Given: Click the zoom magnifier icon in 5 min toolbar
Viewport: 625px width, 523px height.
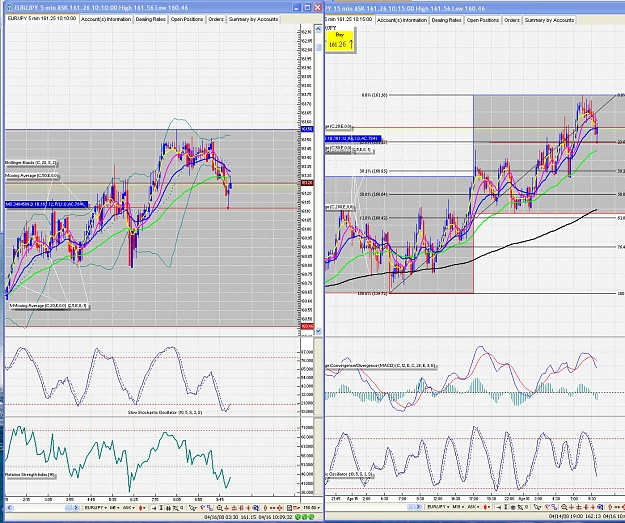Looking at the screenshot, I should tap(220, 508).
